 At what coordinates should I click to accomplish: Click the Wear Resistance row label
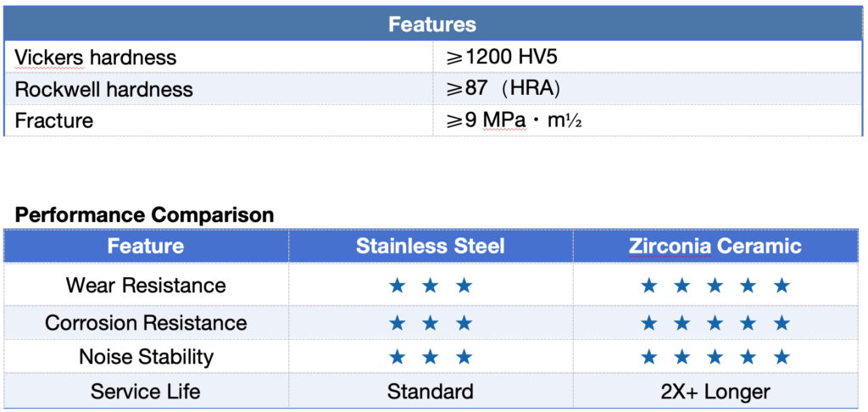pos(146,286)
